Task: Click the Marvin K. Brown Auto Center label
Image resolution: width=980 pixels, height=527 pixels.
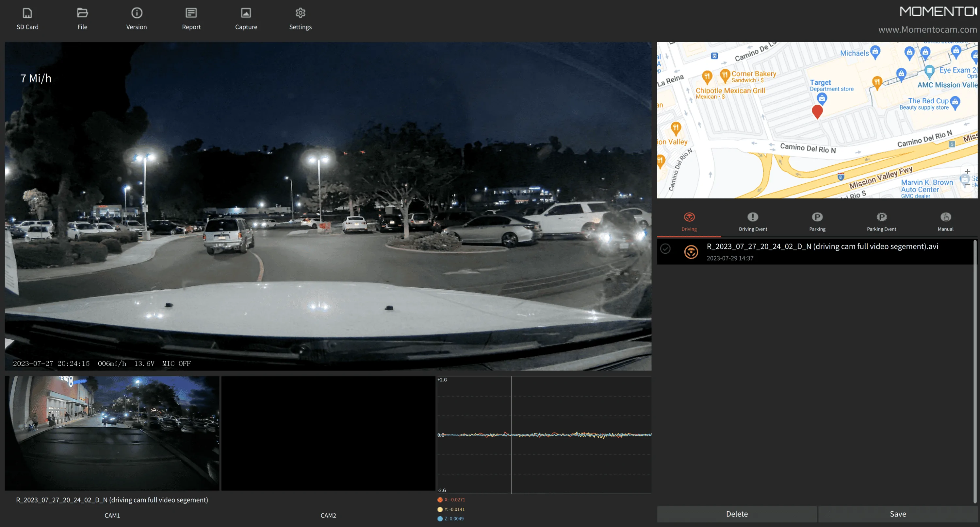Action: tap(927, 186)
